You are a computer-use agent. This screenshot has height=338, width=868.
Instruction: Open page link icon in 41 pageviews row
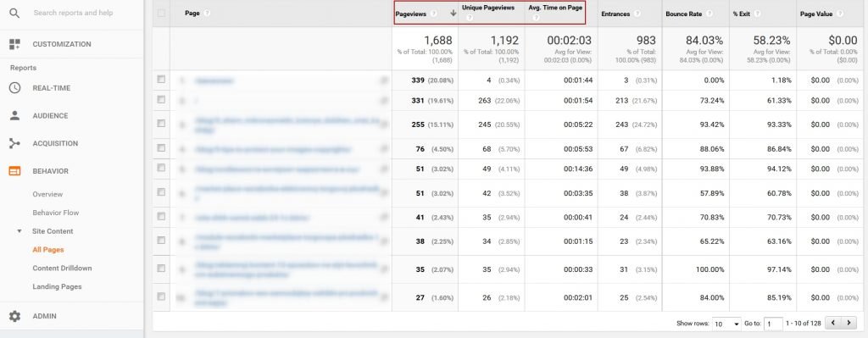pyautogui.click(x=383, y=218)
